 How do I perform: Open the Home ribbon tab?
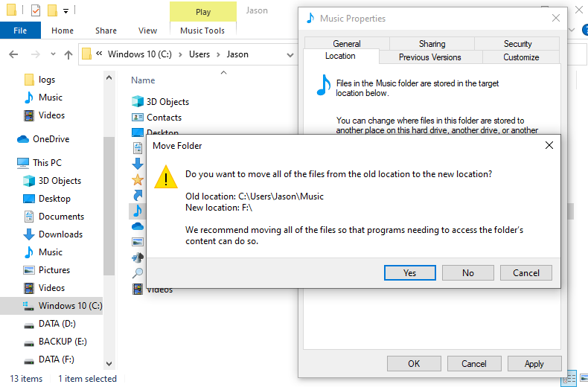(x=63, y=31)
